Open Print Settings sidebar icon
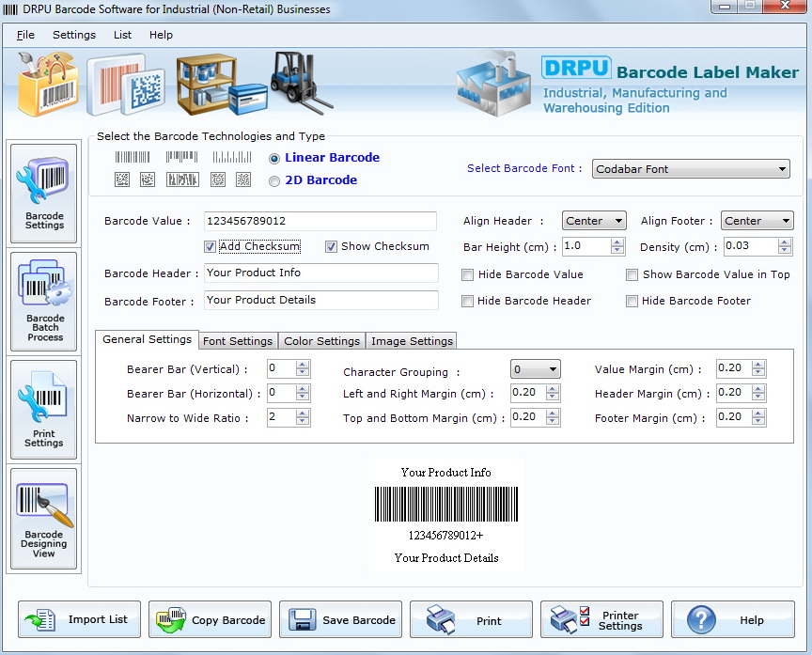 (x=43, y=410)
